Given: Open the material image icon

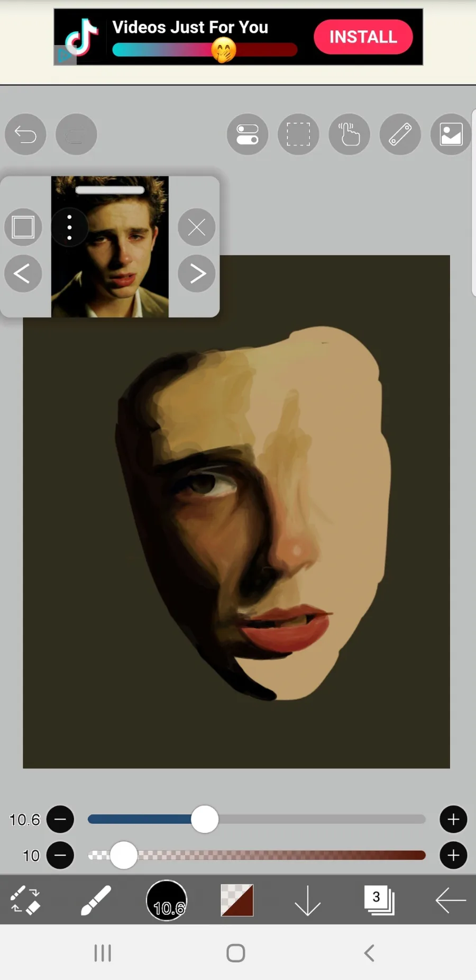Looking at the screenshot, I should (x=451, y=134).
